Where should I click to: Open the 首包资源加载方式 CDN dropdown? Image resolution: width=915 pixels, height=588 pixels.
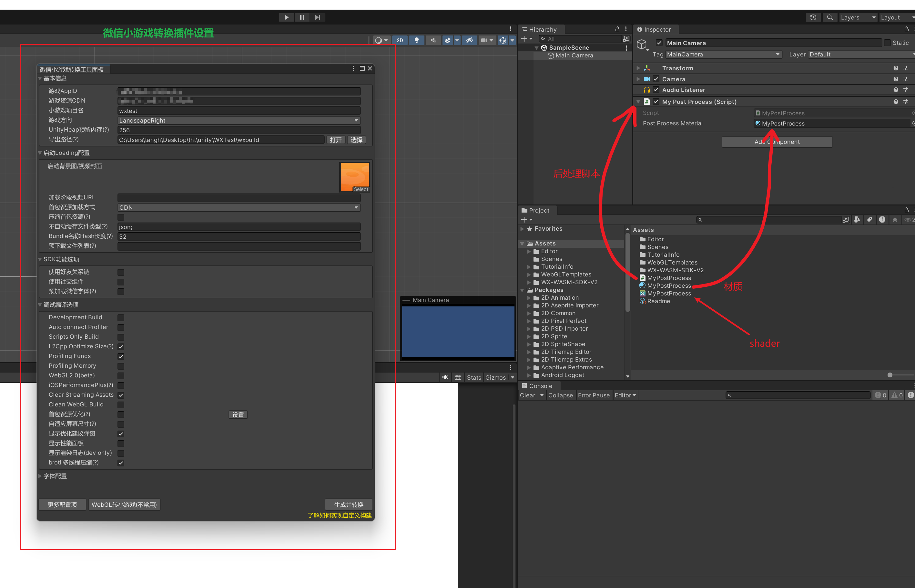coord(239,208)
